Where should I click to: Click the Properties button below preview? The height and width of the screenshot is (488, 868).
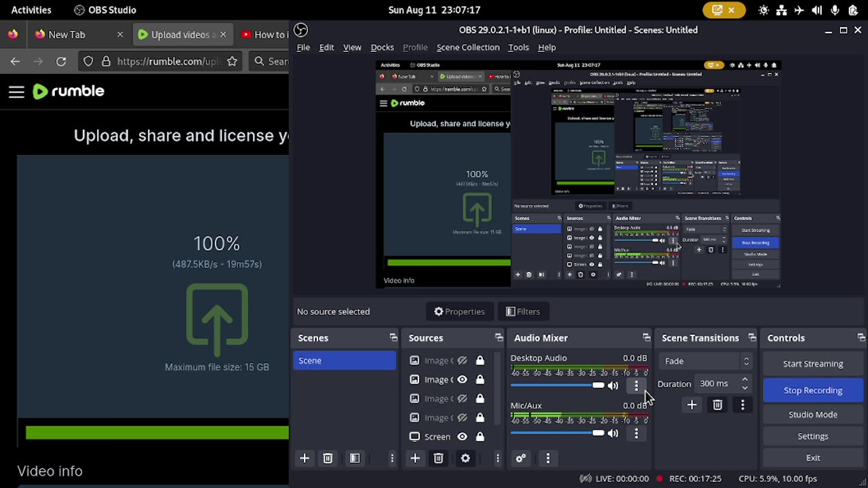(460, 311)
